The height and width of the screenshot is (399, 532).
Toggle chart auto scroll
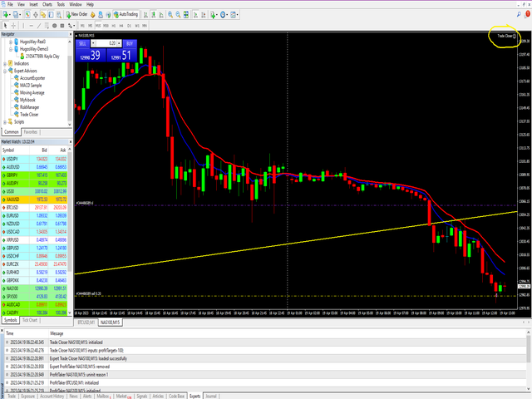[x=195, y=15]
